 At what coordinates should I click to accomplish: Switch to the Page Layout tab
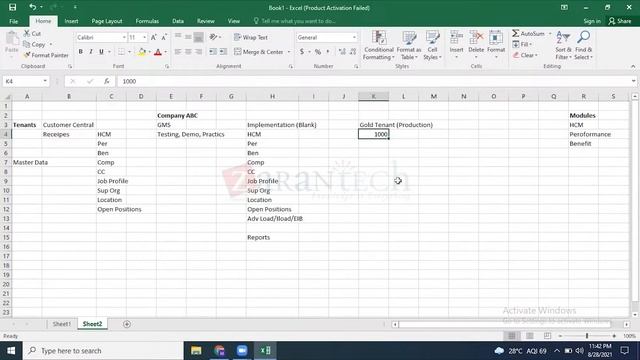[107, 21]
